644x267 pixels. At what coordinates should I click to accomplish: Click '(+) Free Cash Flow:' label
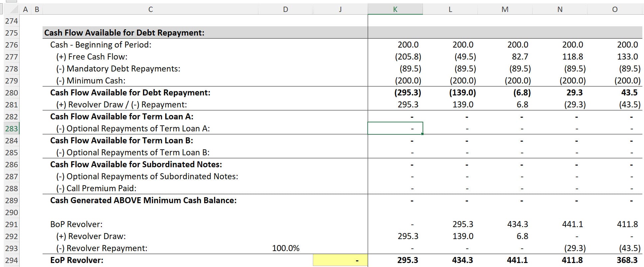click(92, 57)
